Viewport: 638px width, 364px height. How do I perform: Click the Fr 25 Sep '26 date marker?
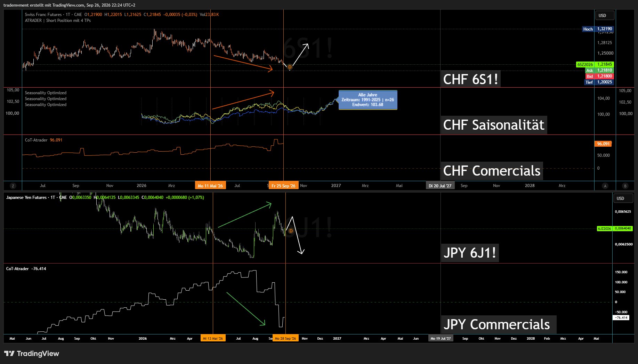click(x=283, y=186)
